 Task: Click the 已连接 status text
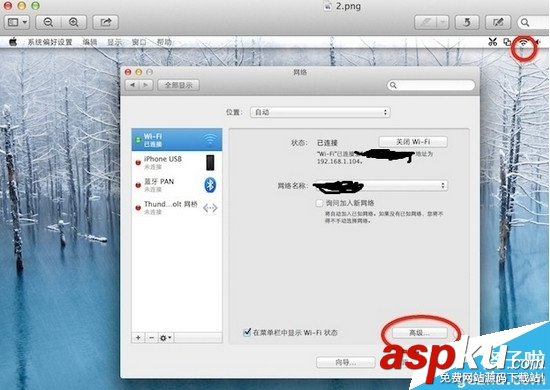click(327, 143)
